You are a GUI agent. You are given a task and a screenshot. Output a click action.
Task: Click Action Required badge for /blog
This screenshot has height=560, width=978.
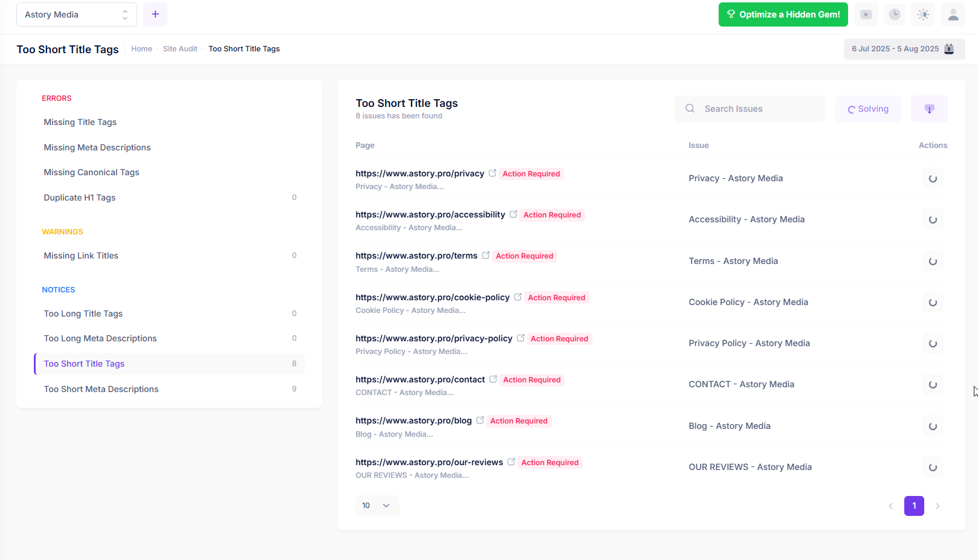coord(519,421)
